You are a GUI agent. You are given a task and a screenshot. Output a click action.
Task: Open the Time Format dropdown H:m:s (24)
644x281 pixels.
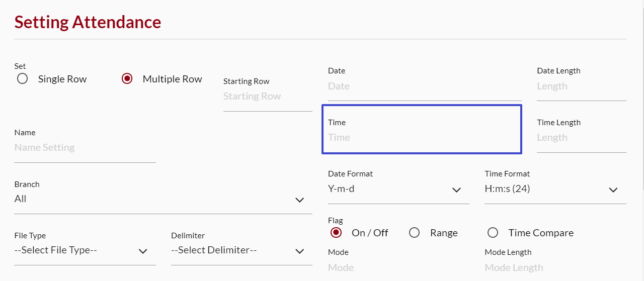pyautogui.click(x=555, y=189)
